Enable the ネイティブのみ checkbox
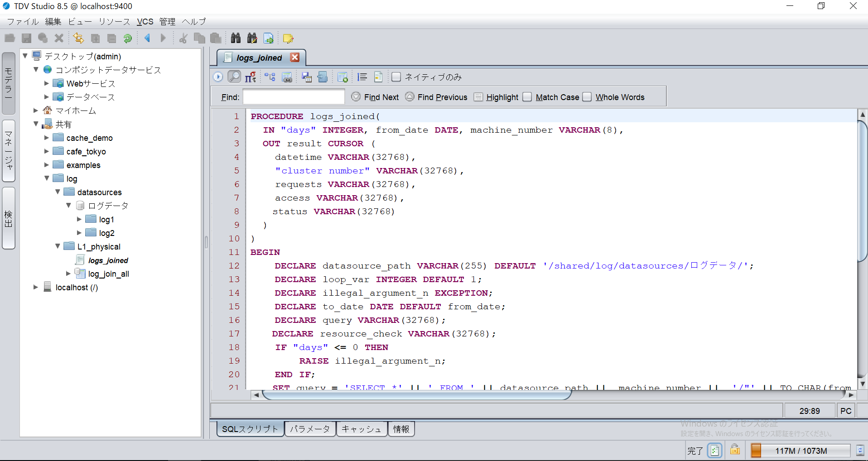Image resolution: width=868 pixels, height=461 pixels. click(x=396, y=77)
